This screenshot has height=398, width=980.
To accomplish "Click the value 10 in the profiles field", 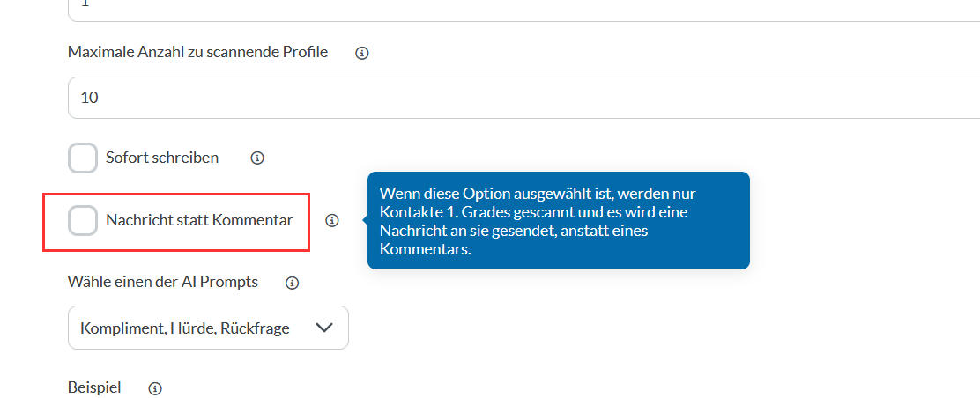I will point(89,97).
